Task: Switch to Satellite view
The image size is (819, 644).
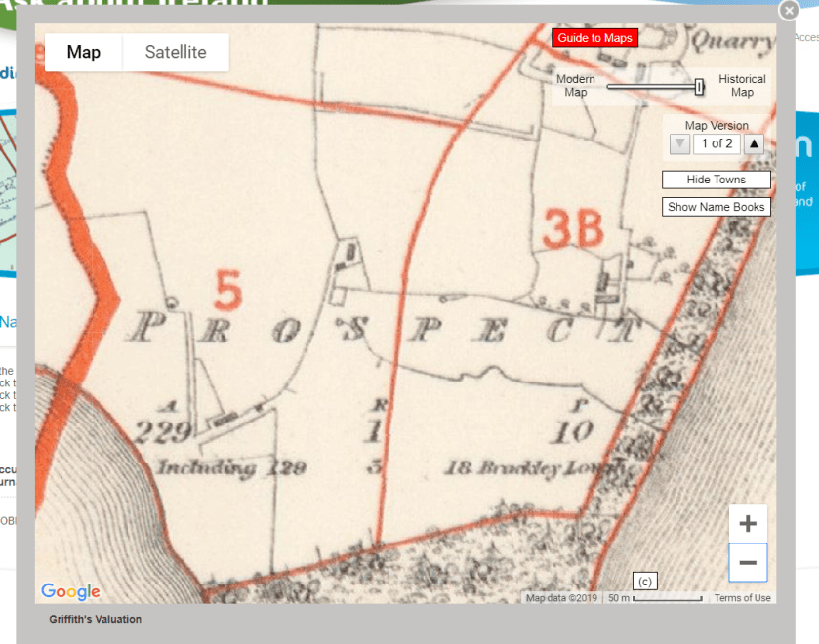Action: 176,53
